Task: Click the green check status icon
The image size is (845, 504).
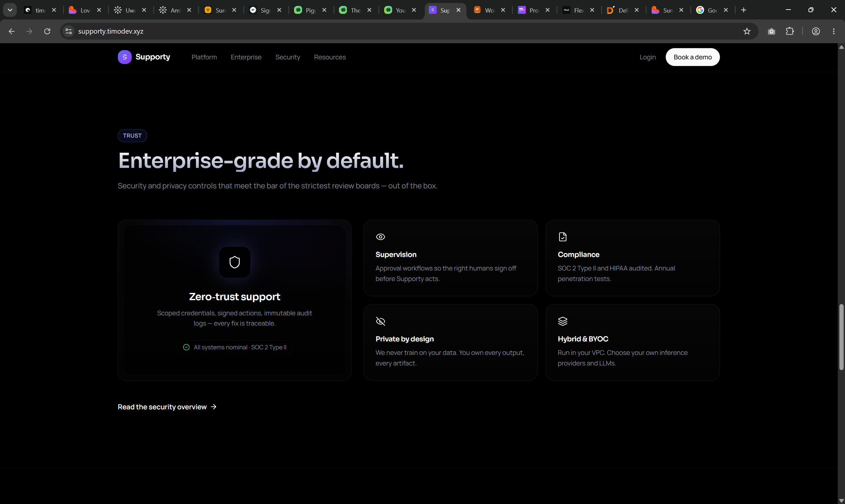Action: 186,347
